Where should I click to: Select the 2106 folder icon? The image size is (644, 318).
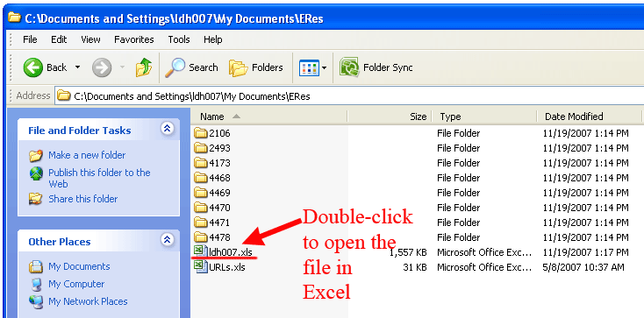pyautogui.click(x=200, y=133)
